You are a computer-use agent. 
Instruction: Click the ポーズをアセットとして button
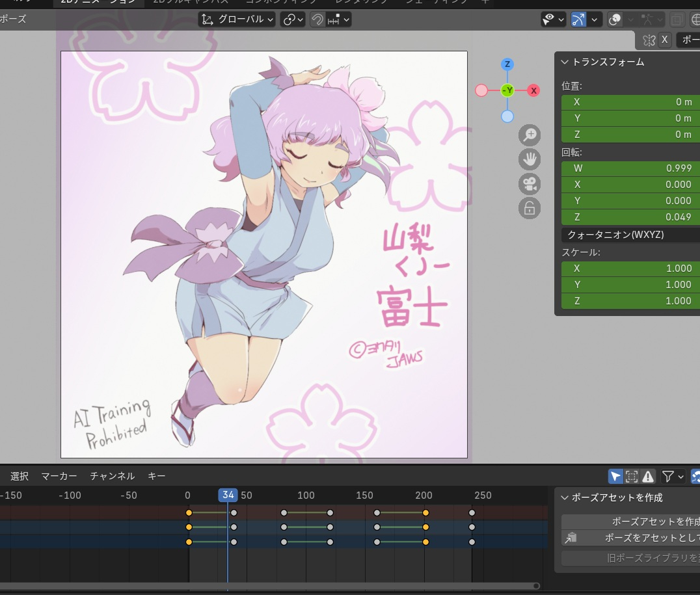630,538
